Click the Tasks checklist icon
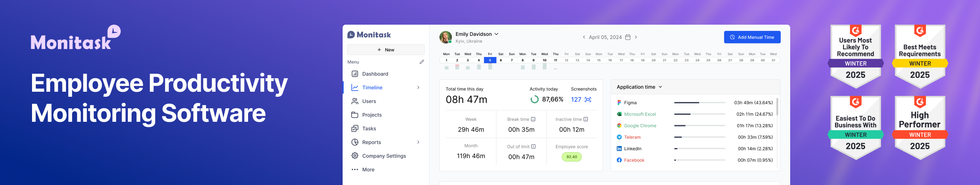This screenshot has height=185, width=980. point(355,128)
